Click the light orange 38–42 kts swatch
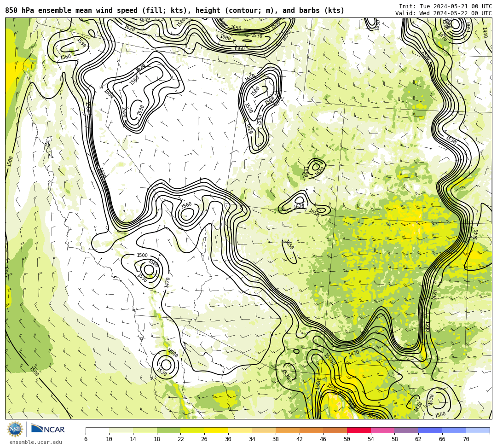Screen dimensions: 497x448 click(x=288, y=430)
